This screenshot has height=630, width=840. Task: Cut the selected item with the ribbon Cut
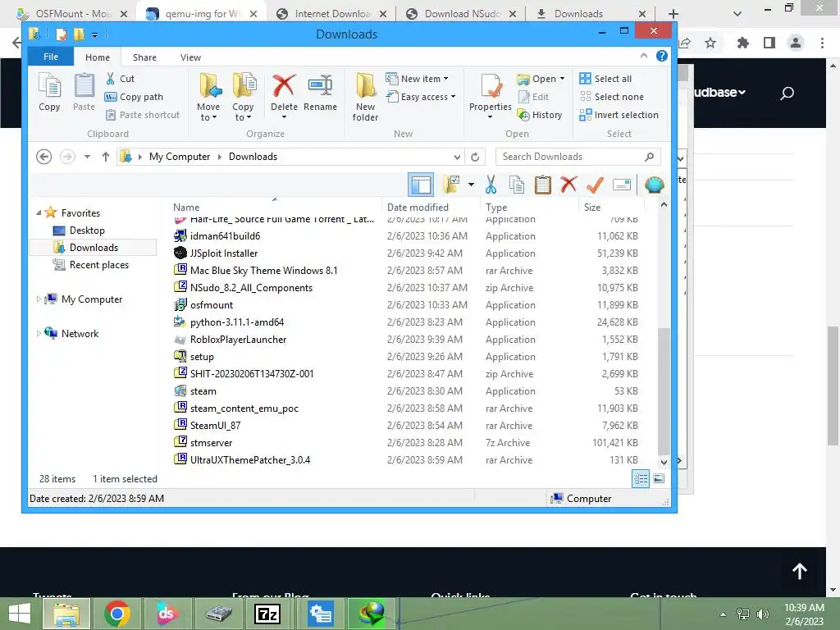(120, 79)
